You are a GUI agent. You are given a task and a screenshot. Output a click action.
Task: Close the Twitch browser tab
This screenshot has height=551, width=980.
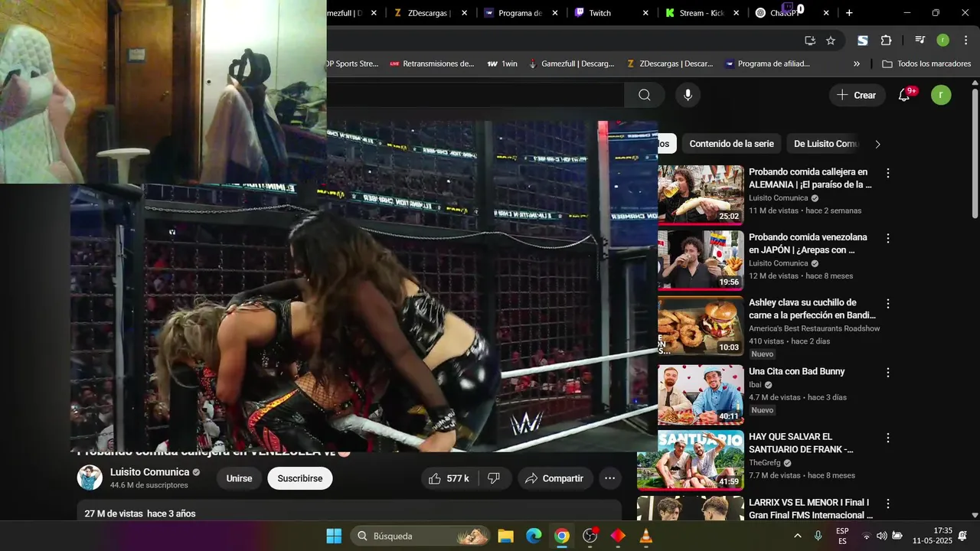pyautogui.click(x=645, y=13)
